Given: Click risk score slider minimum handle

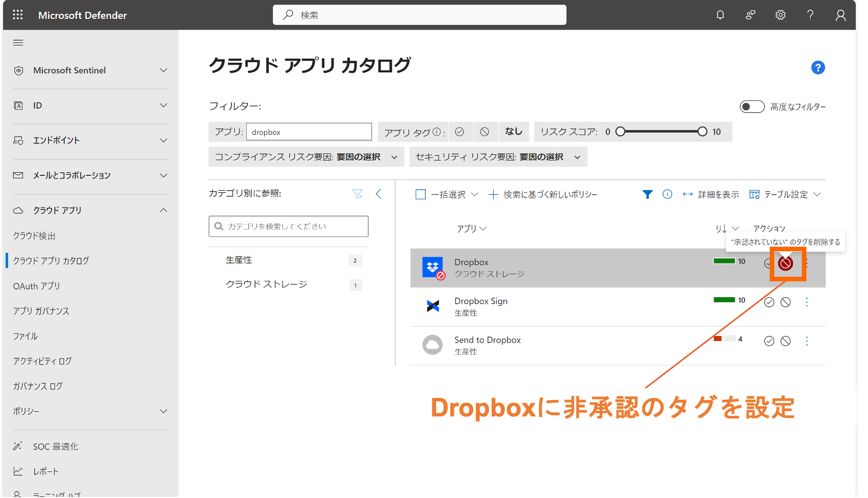Looking at the screenshot, I should pos(620,132).
